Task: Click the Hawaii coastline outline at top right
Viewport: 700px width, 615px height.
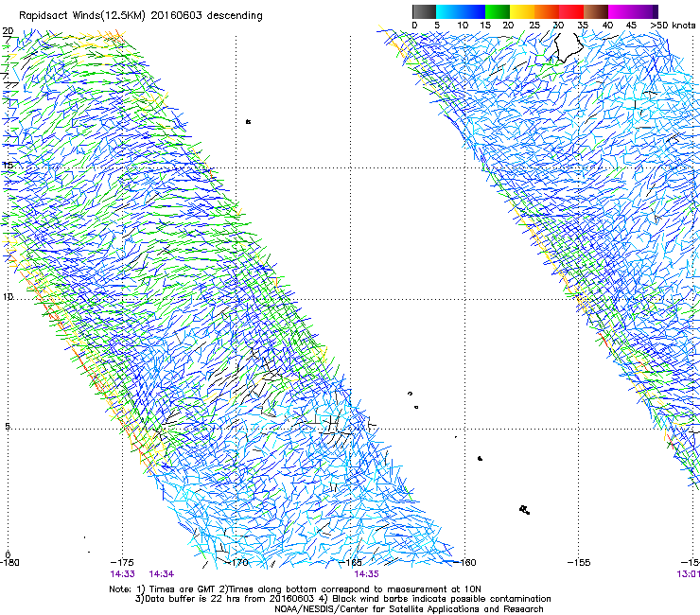Action: pos(568,47)
